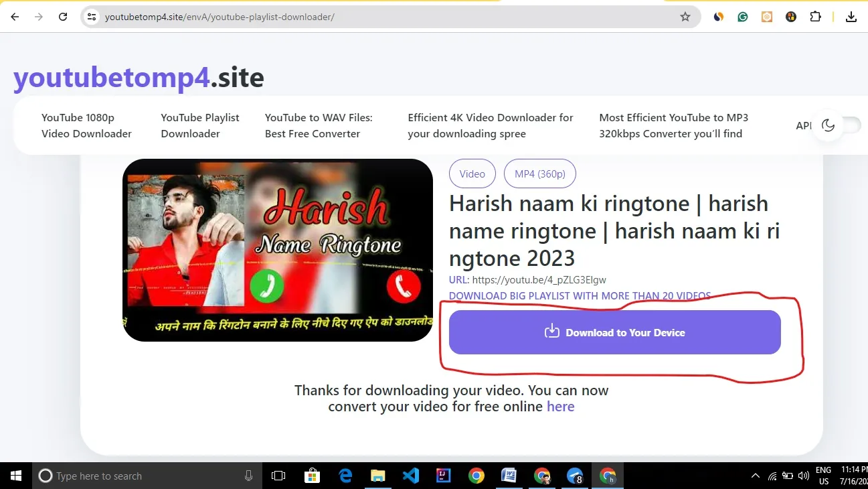This screenshot has height=489, width=868.
Task: Open Download Big Playlist link
Action: coord(580,295)
